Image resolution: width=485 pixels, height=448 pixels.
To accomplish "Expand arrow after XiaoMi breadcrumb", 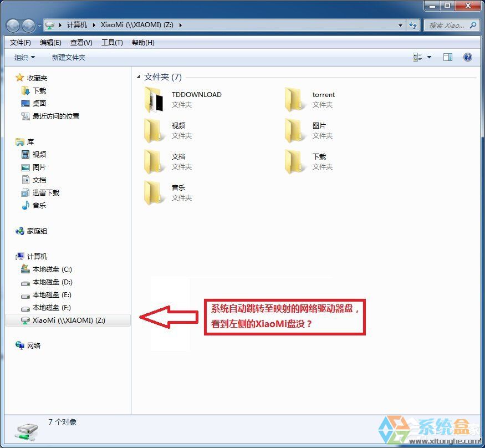I will [x=180, y=25].
